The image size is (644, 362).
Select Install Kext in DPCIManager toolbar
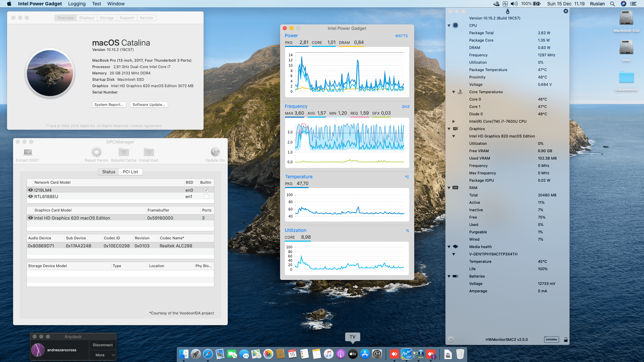click(x=149, y=154)
